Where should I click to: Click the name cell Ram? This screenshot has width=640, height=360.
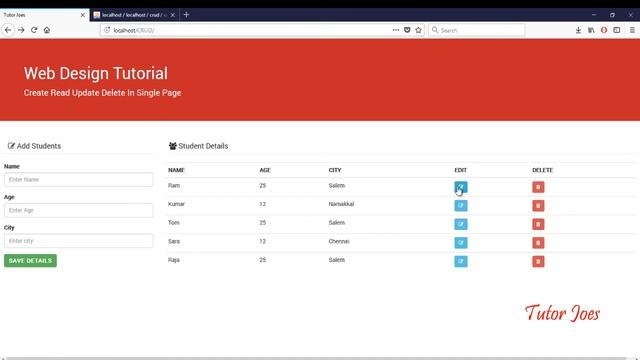point(174,185)
